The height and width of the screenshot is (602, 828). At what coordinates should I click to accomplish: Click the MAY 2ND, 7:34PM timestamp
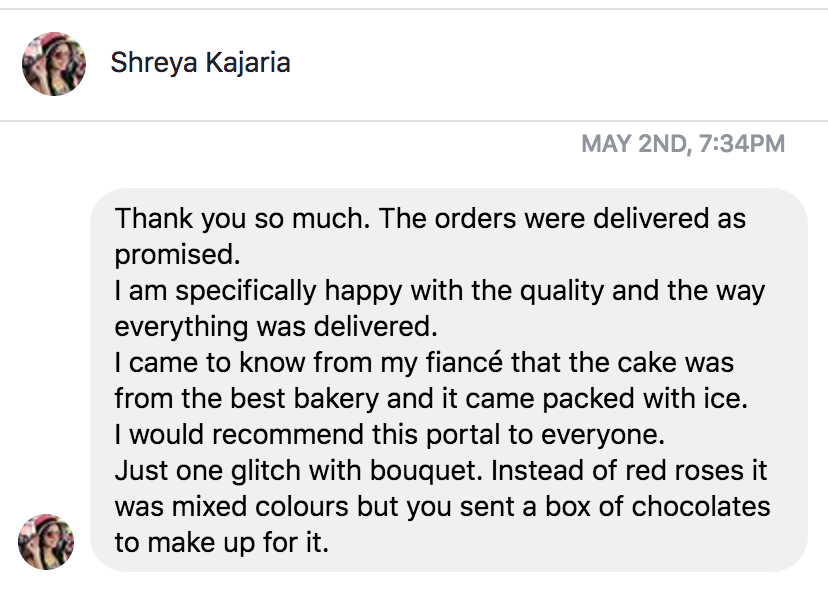coord(683,145)
